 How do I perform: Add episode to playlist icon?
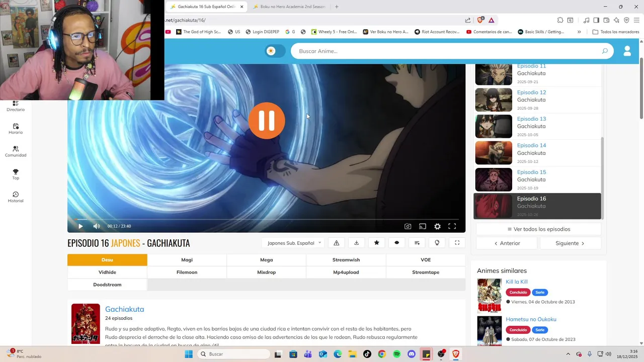click(417, 243)
